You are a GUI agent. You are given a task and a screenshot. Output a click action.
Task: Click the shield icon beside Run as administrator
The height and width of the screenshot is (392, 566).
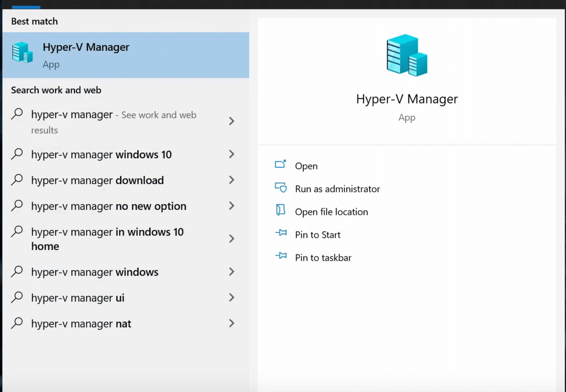pos(281,188)
